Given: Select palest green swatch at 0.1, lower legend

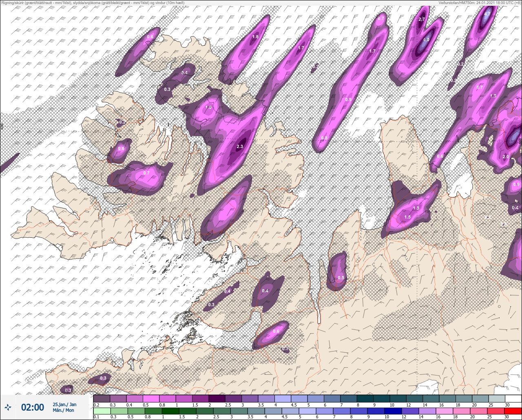Looking at the screenshot, I should [x=102, y=411].
